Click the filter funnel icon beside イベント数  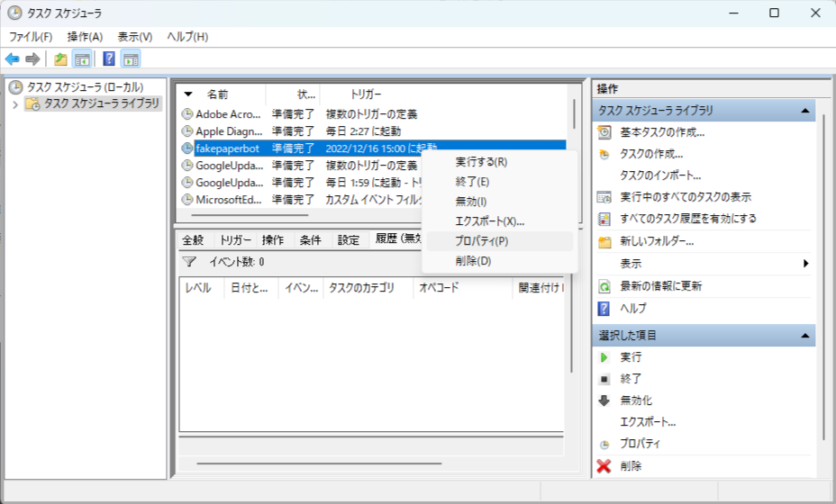coord(189,262)
